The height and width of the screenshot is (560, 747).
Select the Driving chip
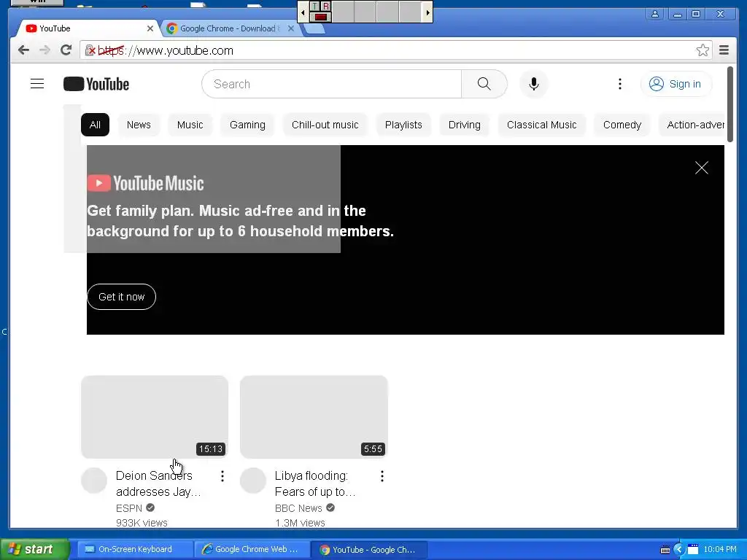pos(465,125)
